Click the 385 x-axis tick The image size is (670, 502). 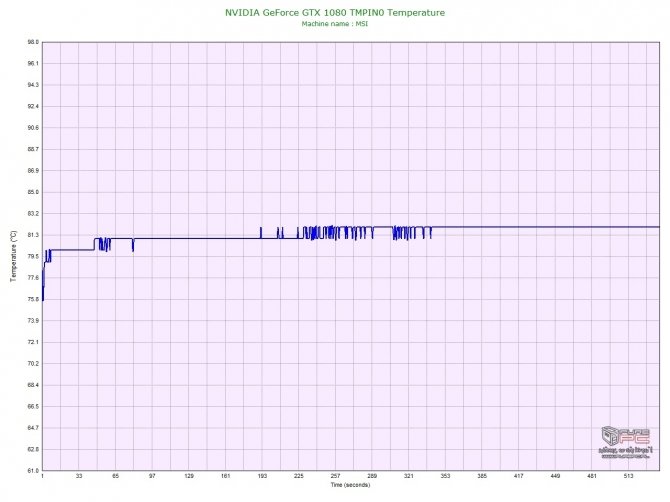tap(482, 476)
